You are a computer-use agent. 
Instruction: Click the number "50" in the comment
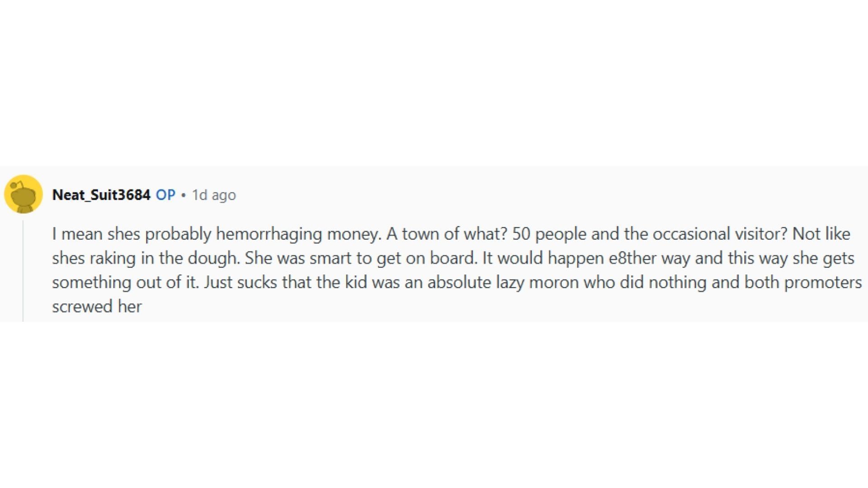coord(521,234)
